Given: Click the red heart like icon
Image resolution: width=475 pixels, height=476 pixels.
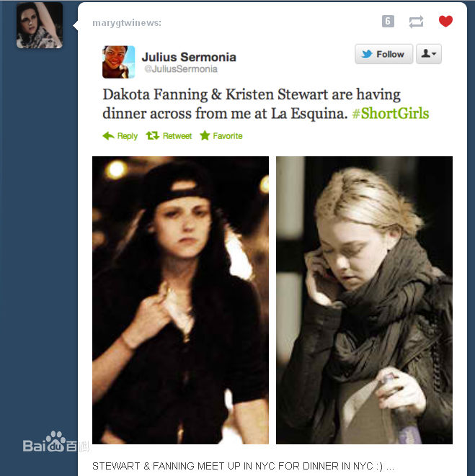Looking at the screenshot, I should pyautogui.click(x=445, y=22).
